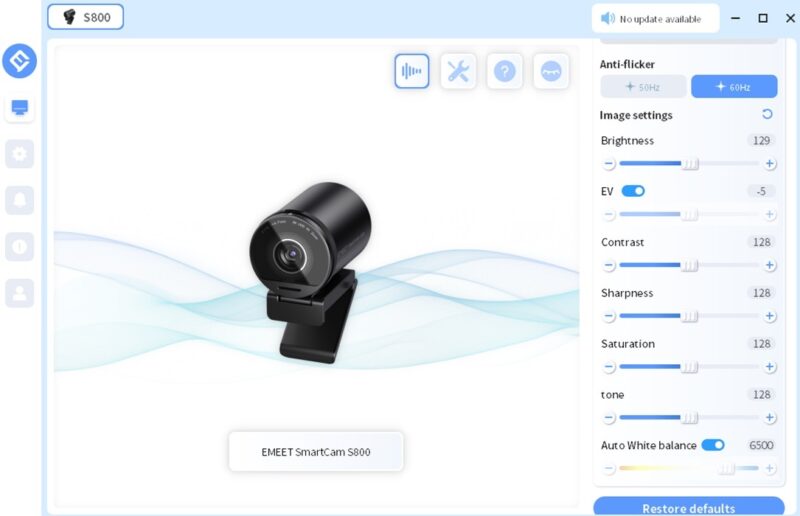This screenshot has width=800, height=516.
Task: Increase Sharpness with the plus button
Action: click(770, 316)
